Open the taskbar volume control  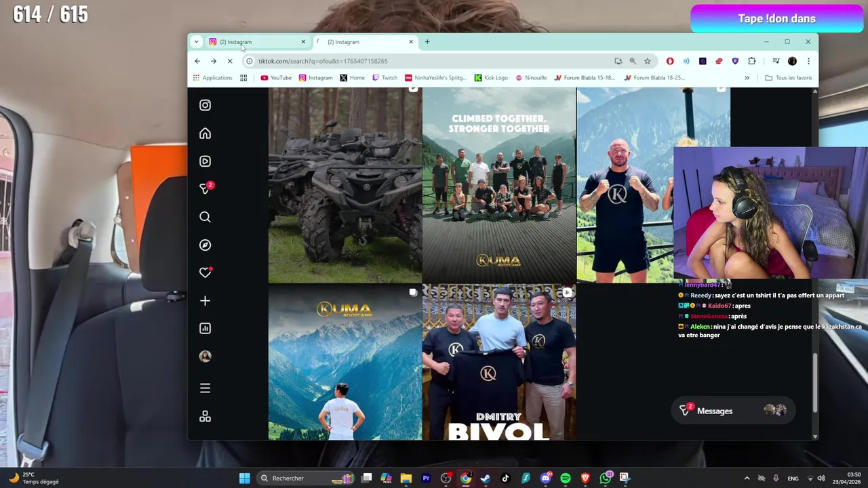(821, 479)
